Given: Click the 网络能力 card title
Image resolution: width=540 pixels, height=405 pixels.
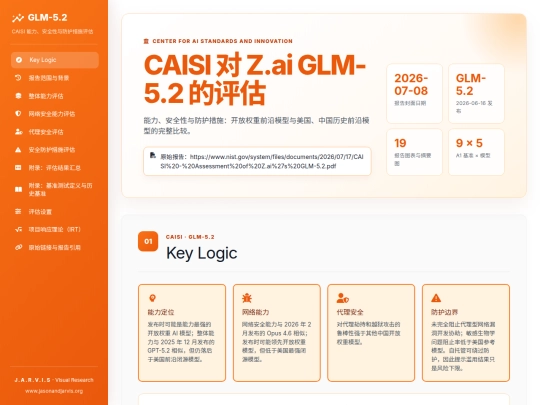Looking at the screenshot, I should [x=255, y=312].
